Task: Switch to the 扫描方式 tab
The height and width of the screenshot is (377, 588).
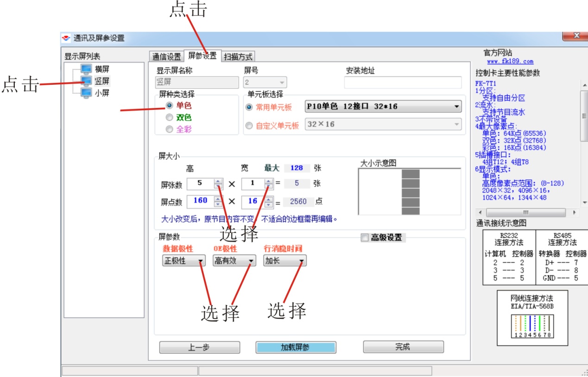Action: coord(238,57)
